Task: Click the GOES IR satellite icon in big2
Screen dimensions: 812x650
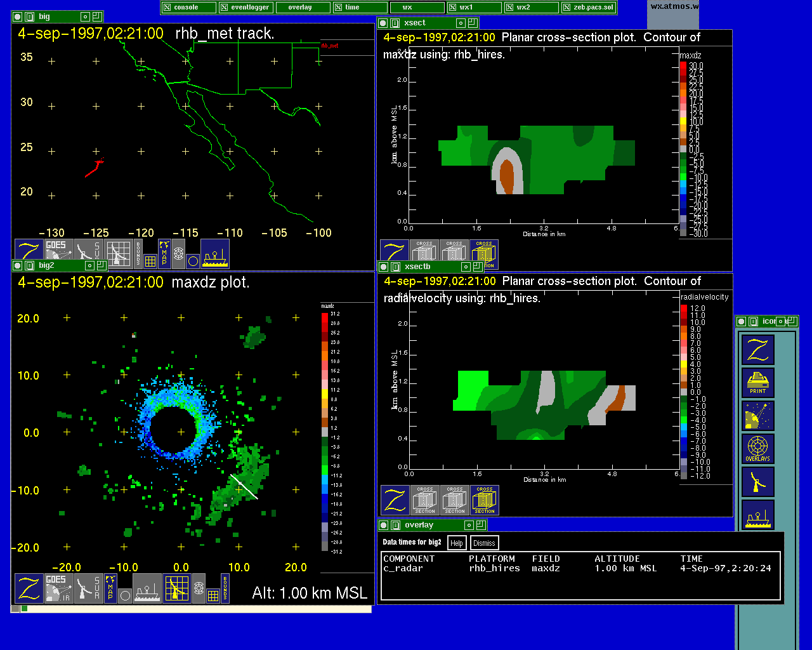Action: click(58, 588)
